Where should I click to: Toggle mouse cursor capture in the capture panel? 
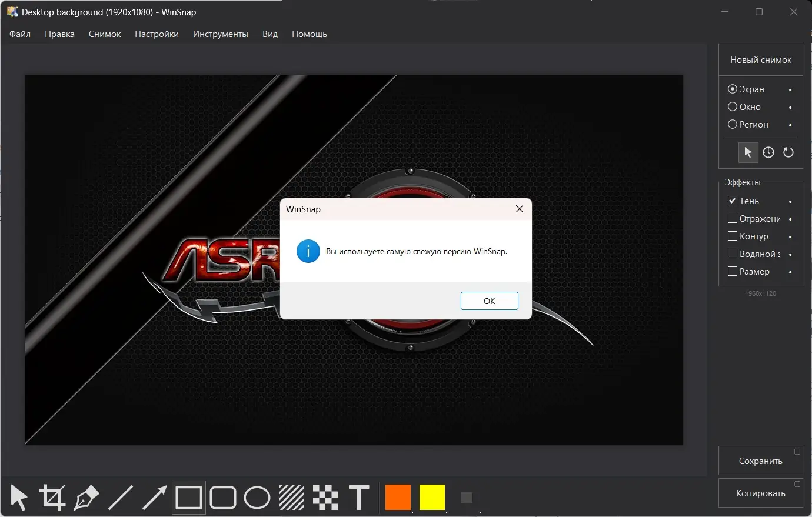point(748,152)
